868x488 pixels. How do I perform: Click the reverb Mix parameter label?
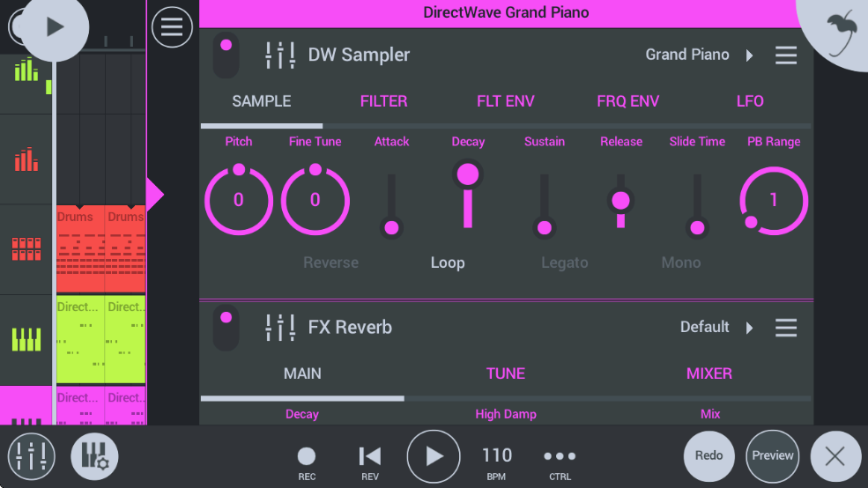[709, 414]
